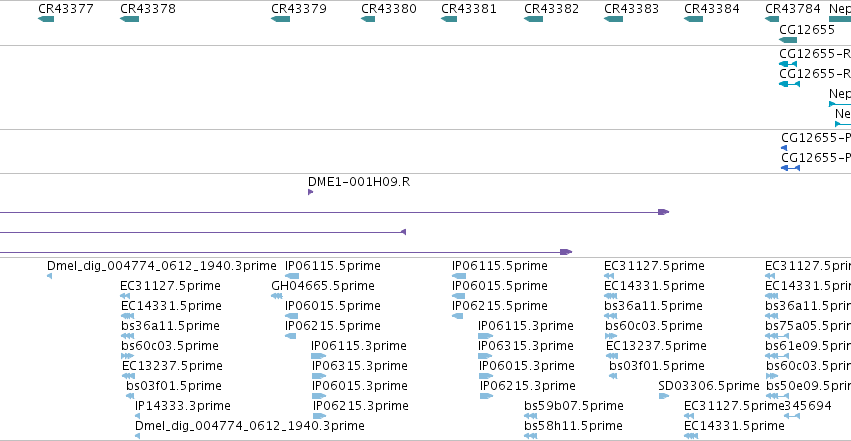Click the CR43381 gene arrow glyph
This screenshot has height=441, width=851.
point(449,19)
